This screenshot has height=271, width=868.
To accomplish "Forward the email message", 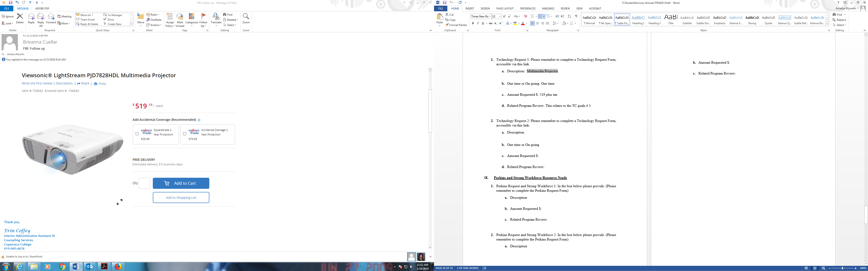I will tap(51, 19).
